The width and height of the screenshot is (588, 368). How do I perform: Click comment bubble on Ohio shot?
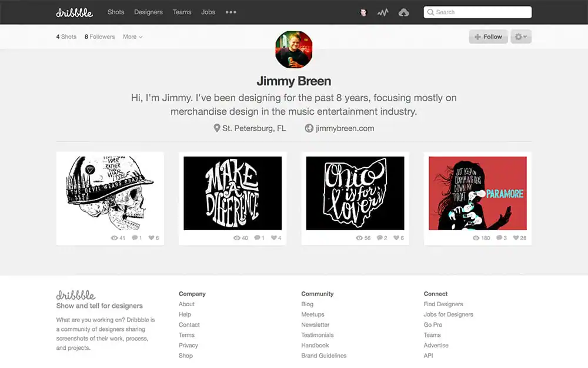(x=379, y=238)
